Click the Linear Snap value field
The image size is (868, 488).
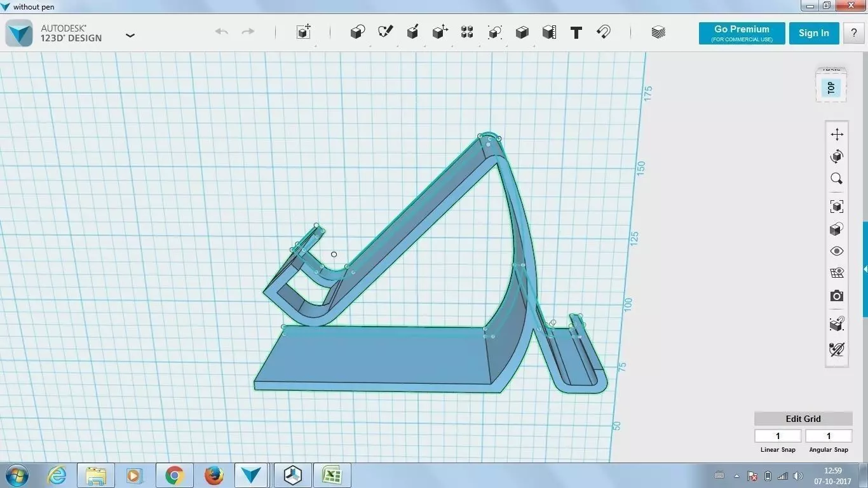pyautogui.click(x=778, y=436)
